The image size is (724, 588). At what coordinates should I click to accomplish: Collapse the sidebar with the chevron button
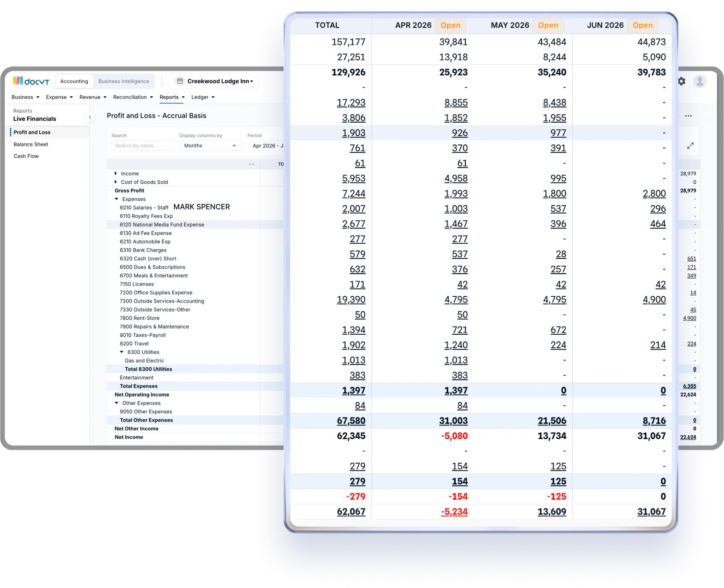click(x=90, y=118)
